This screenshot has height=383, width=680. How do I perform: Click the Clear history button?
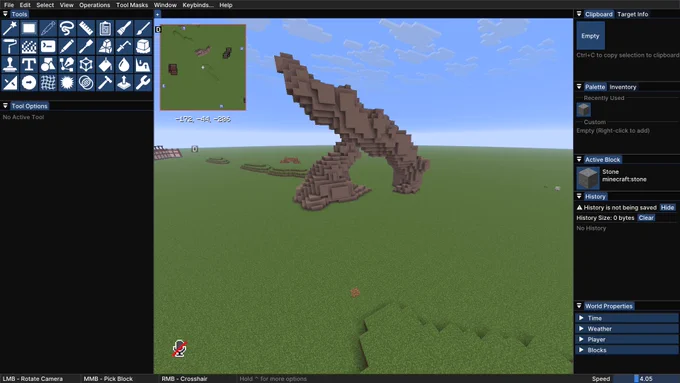click(646, 218)
